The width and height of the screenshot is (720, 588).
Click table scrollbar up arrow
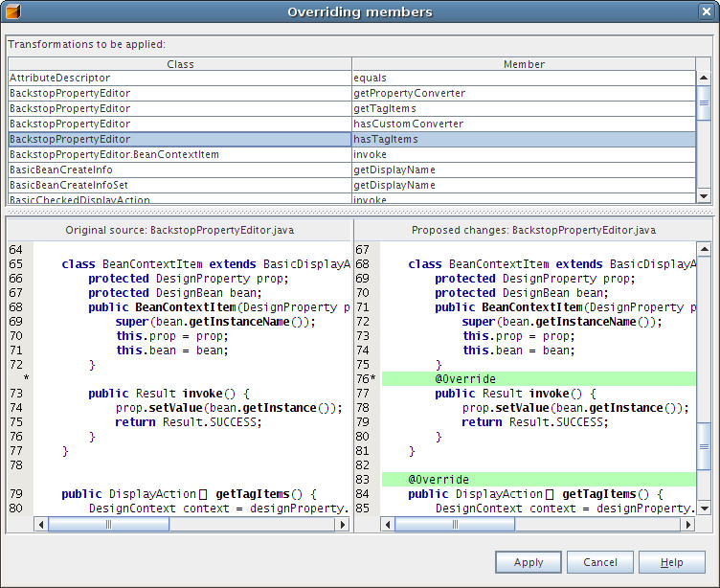(x=704, y=78)
